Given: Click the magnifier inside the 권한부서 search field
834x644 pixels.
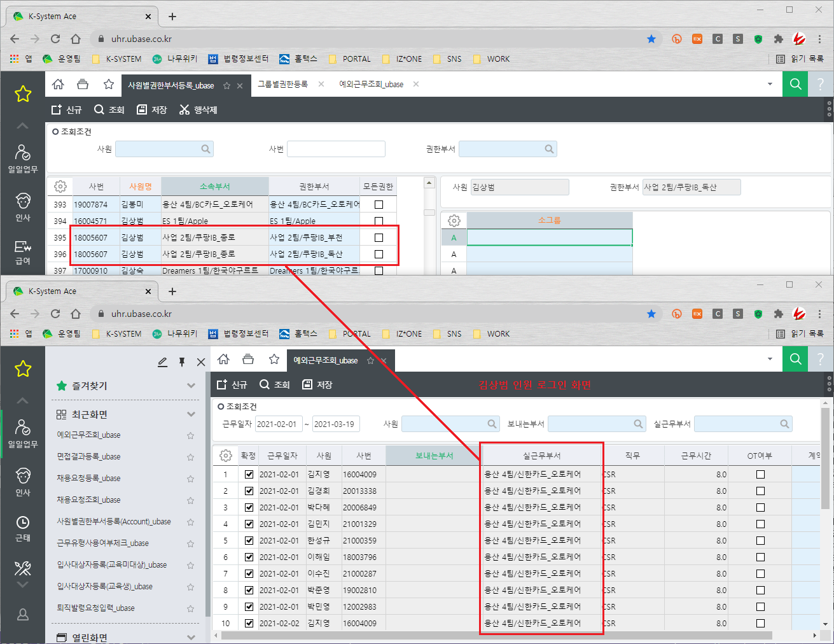Looking at the screenshot, I should pyautogui.click(x=549, y=149).
